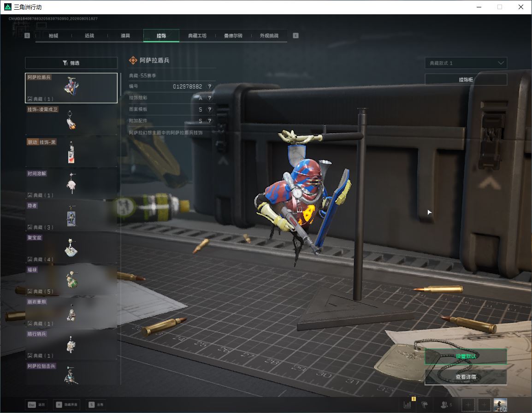Click the player avatar in bottom corner
Viewport: 532px width, 413px height.
pos(500,405)
